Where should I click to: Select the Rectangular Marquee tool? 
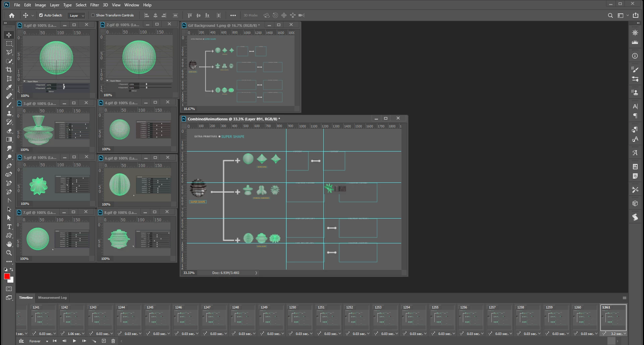click(9, 44)
